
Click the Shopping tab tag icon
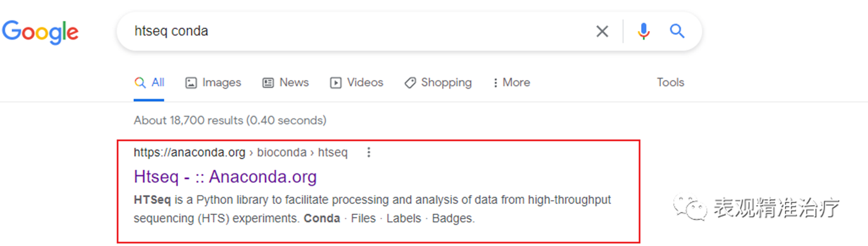410,82
